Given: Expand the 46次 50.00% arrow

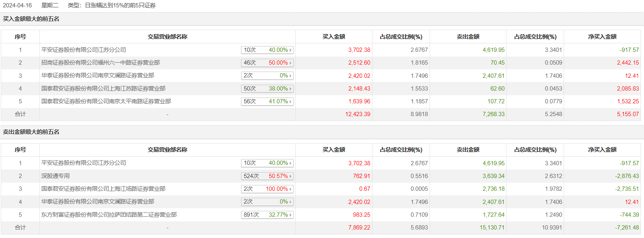Looking at the screenshot, I should (x=291, y=63).
